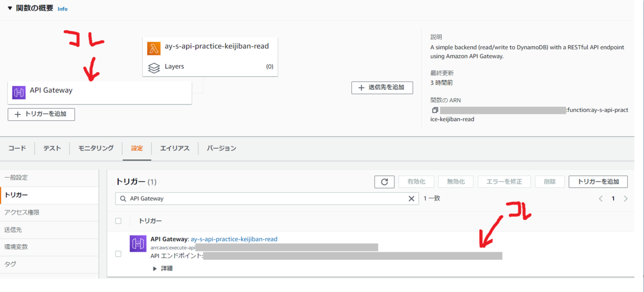Viewport: 644px width, 292px height.
Task: Open the モニタリング tab
Action: 96,148
